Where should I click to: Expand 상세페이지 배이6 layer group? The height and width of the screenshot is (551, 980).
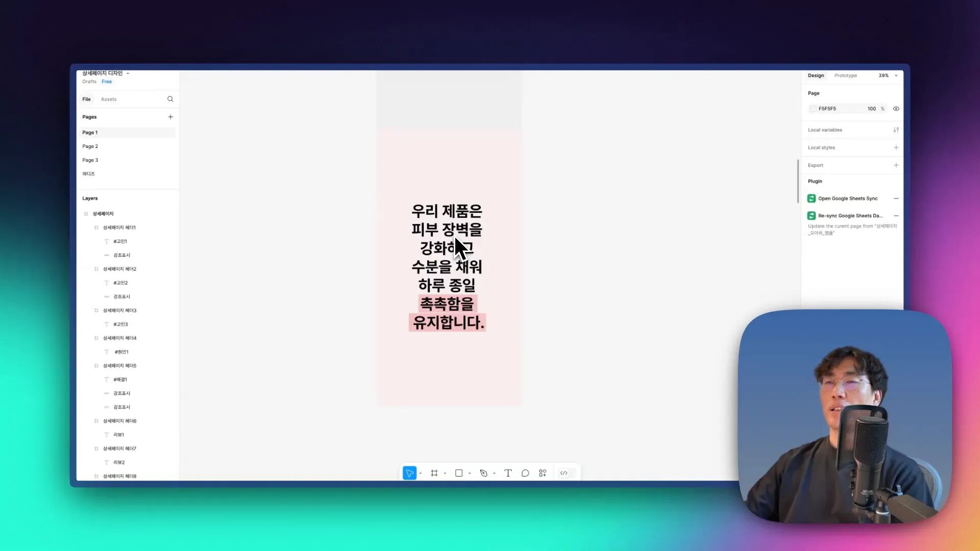[87, 420]
